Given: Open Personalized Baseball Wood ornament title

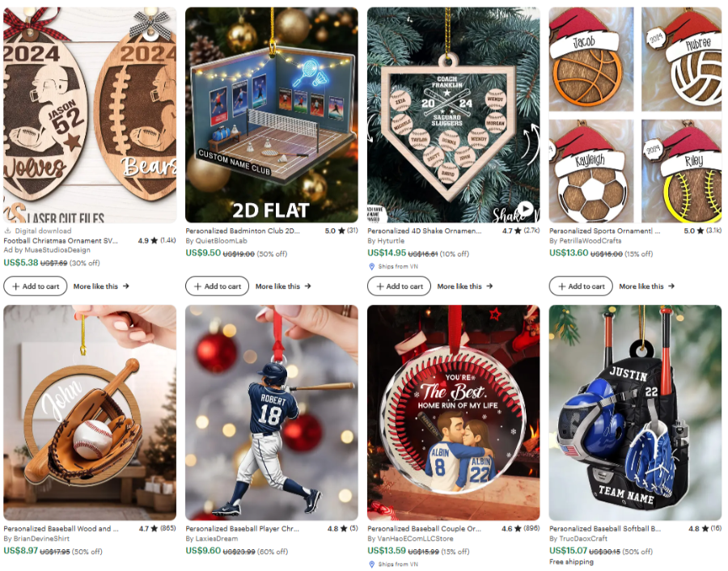Looking at the screenshot, I should coord(61,529).
